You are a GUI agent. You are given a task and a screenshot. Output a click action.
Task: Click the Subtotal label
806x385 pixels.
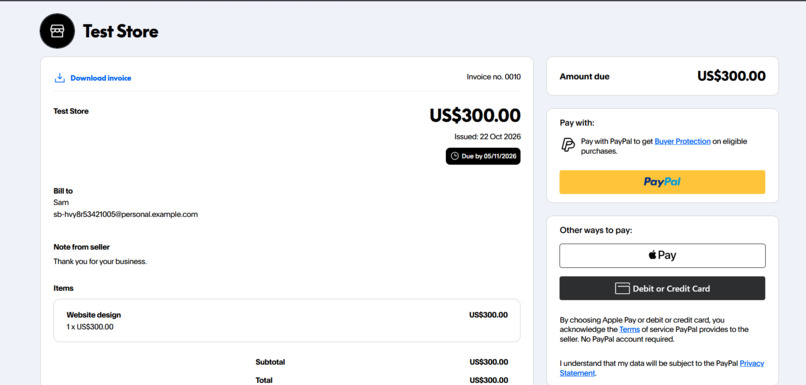click(270, 362)
